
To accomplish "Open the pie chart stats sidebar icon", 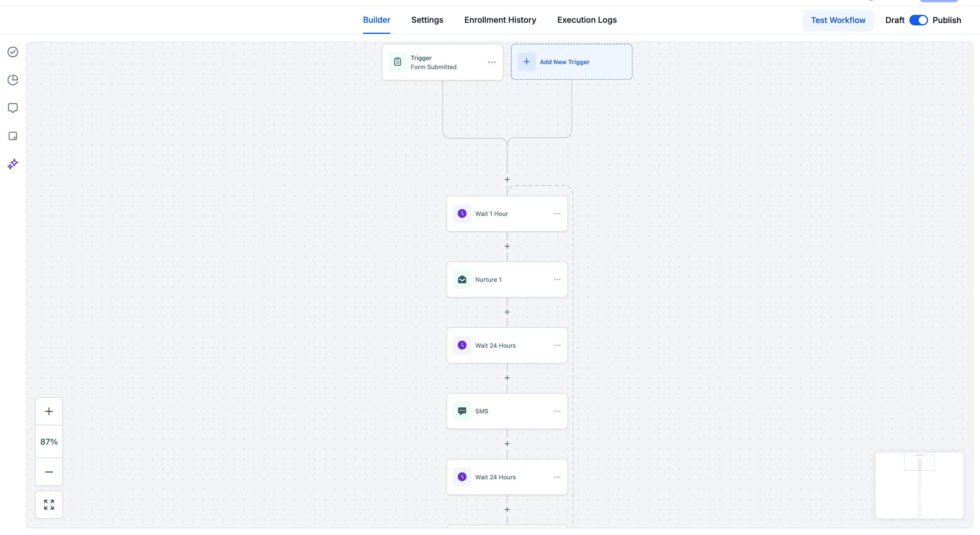I will 13,80.
